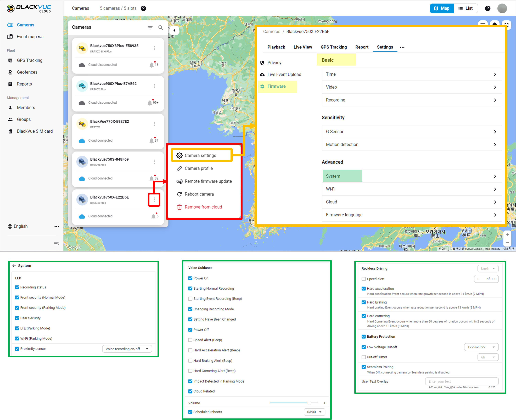Open three-dot menu for Blackvue750S-848F69
Image resolution: width=516 pixels, height=420 pixels.
point(154,162)
